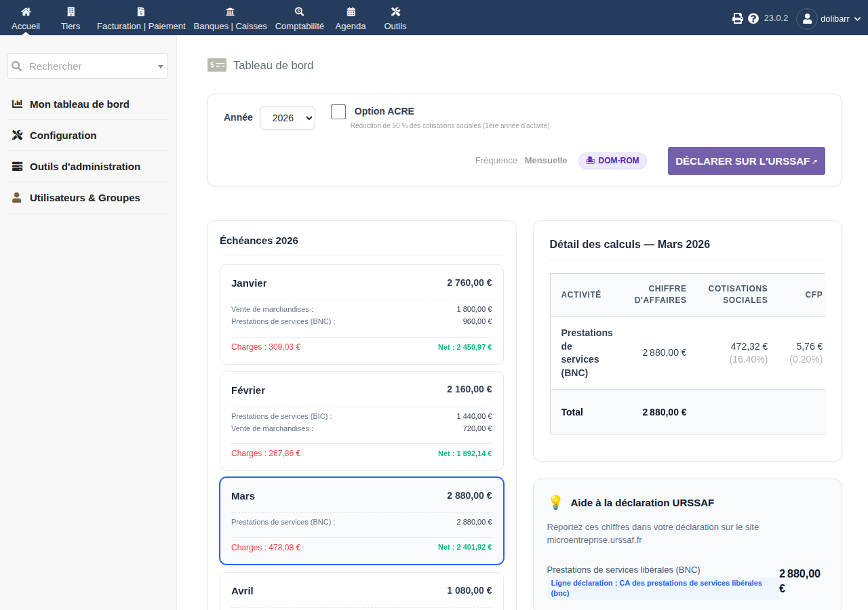Image resolution: width=868 pixels, height=610 pixels.
Task: Select the Janvier deadline card
Action: tap(361, 314)
